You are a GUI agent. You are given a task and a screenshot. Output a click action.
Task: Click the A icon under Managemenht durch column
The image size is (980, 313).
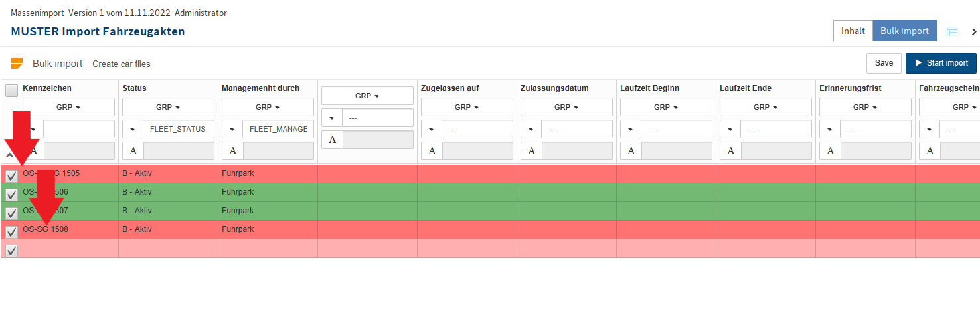(232, 151)
